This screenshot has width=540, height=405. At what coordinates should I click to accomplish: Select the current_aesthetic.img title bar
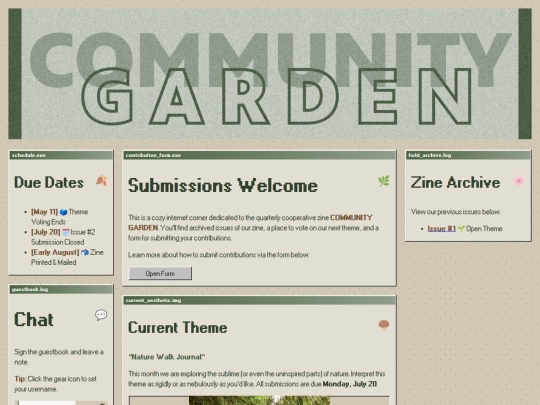pyautogui.click(x=259, y=300)
